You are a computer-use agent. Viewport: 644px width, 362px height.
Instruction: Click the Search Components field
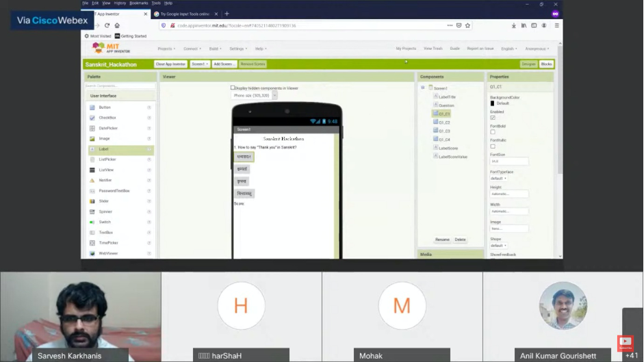(x=120, y=86)
